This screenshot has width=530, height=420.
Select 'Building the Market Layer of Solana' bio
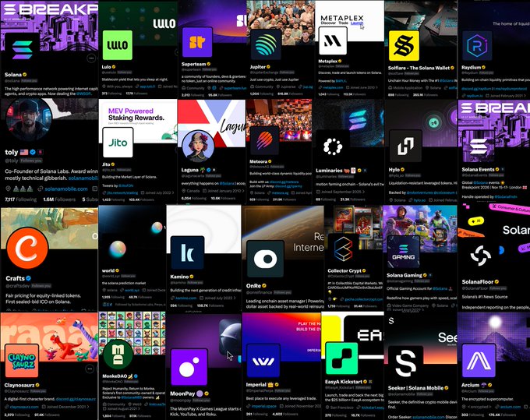[129, 177]
